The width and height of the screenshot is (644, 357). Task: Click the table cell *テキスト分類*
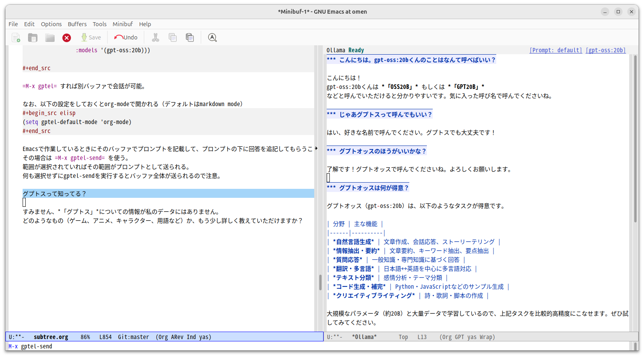(353, 278)
